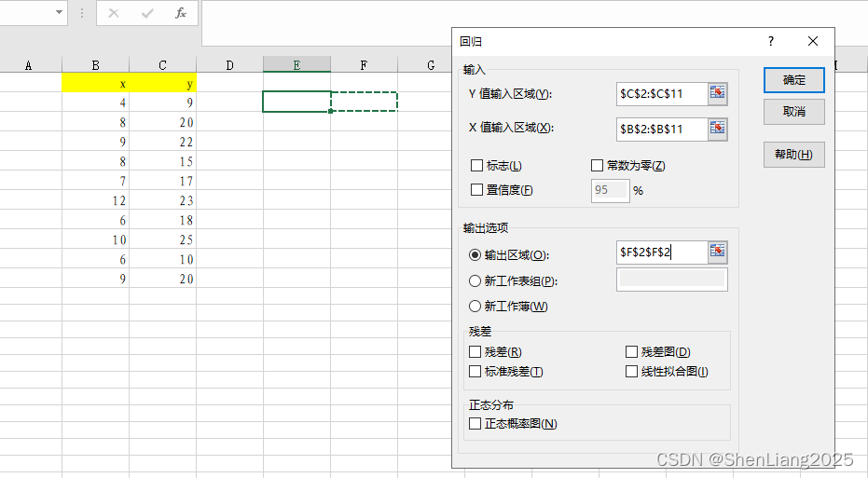Open the Insert Function fx icon
Image resolution: width=868 pixels, height=478 pixels.
(181, 13)
